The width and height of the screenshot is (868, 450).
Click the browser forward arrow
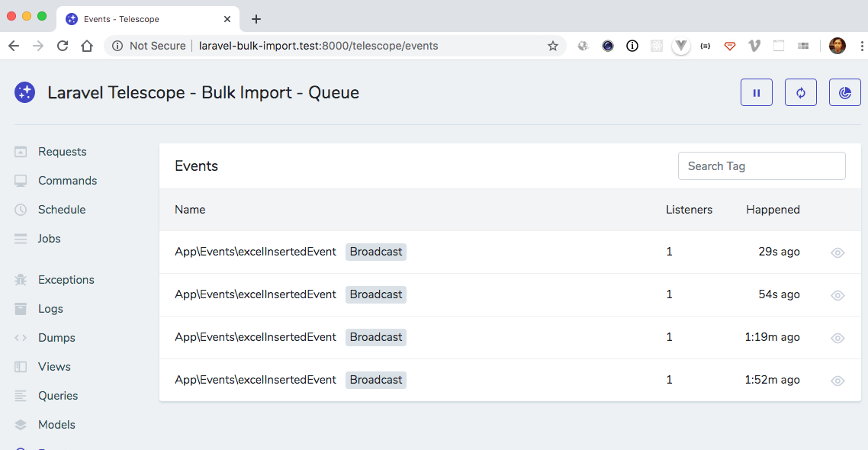click(38, 46)
